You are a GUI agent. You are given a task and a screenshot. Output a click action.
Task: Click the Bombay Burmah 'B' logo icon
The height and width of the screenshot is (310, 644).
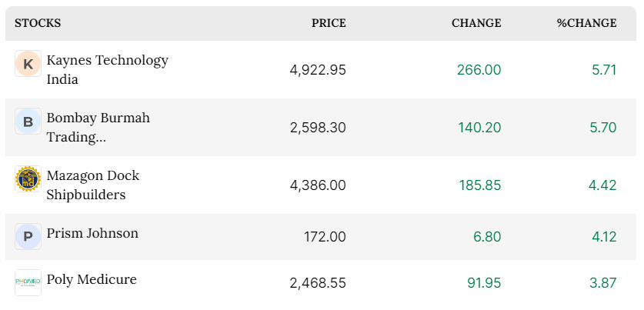[28, 121]
